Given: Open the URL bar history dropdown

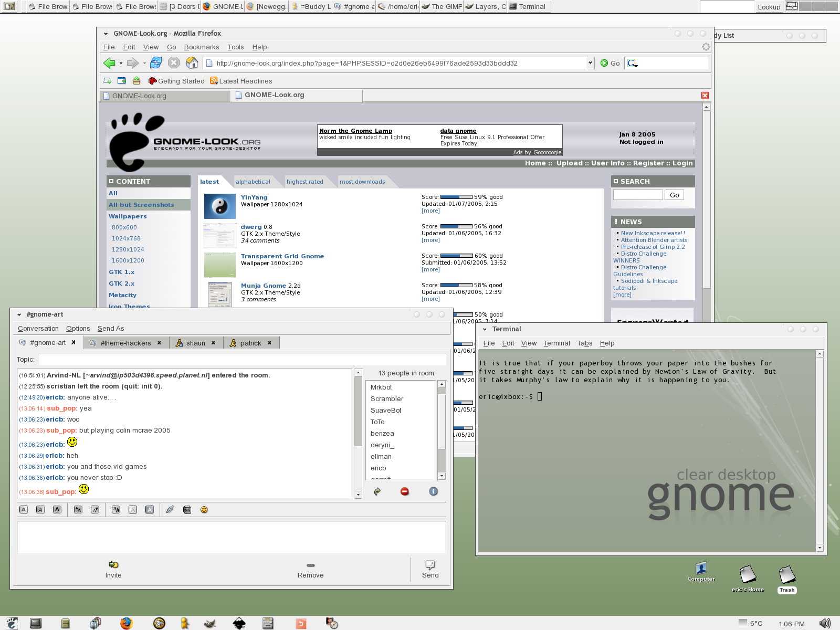Looking at the screenshot, I should (x=590, y=63).
